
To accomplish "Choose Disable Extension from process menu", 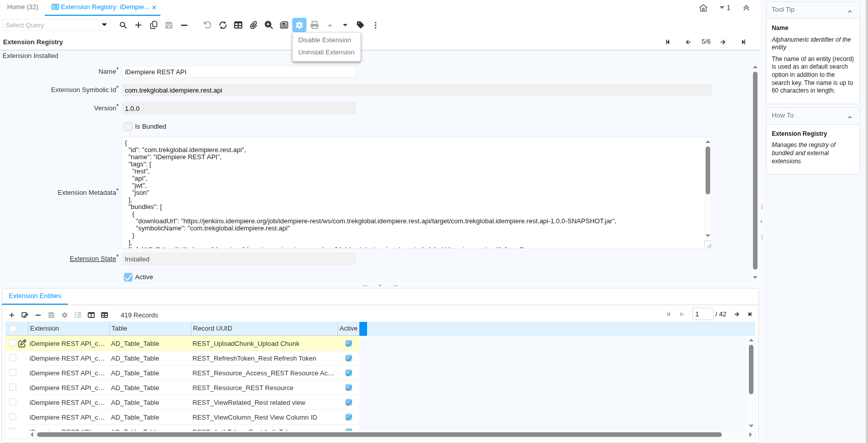I will coord(325,40).
